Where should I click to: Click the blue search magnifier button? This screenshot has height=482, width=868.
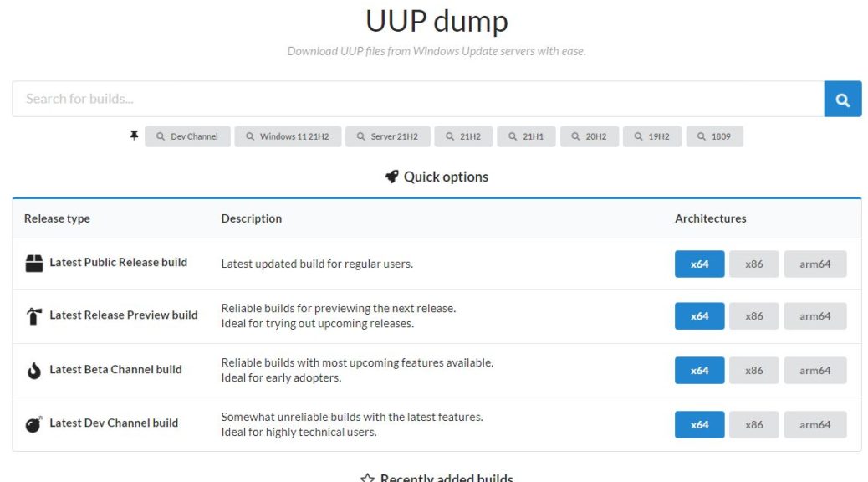[x=843, y=100]
